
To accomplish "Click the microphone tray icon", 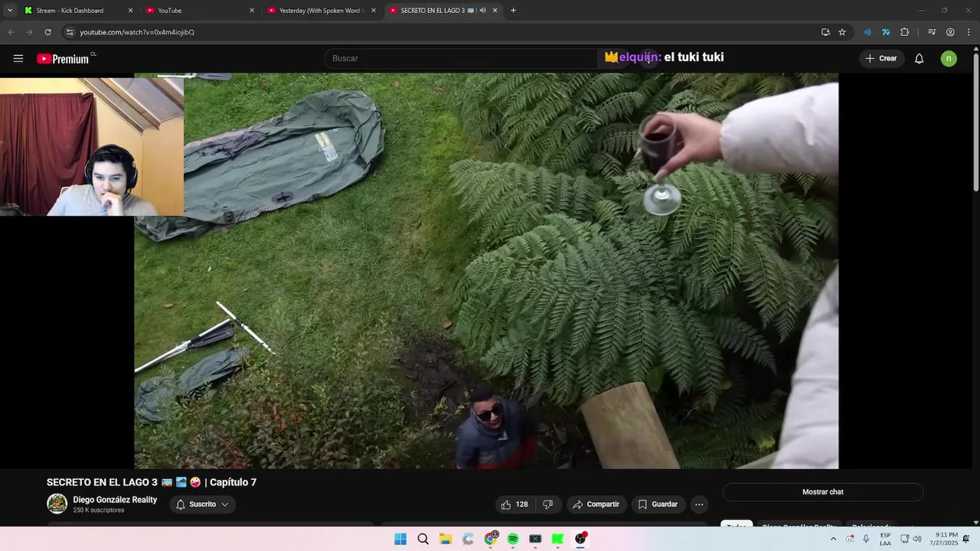I will (866, 539).
